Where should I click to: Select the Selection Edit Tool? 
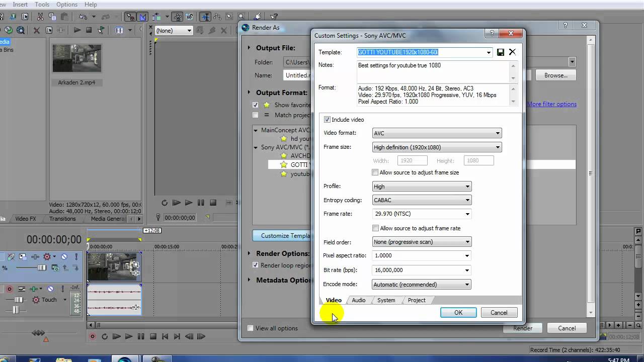[x=229, y=17]
